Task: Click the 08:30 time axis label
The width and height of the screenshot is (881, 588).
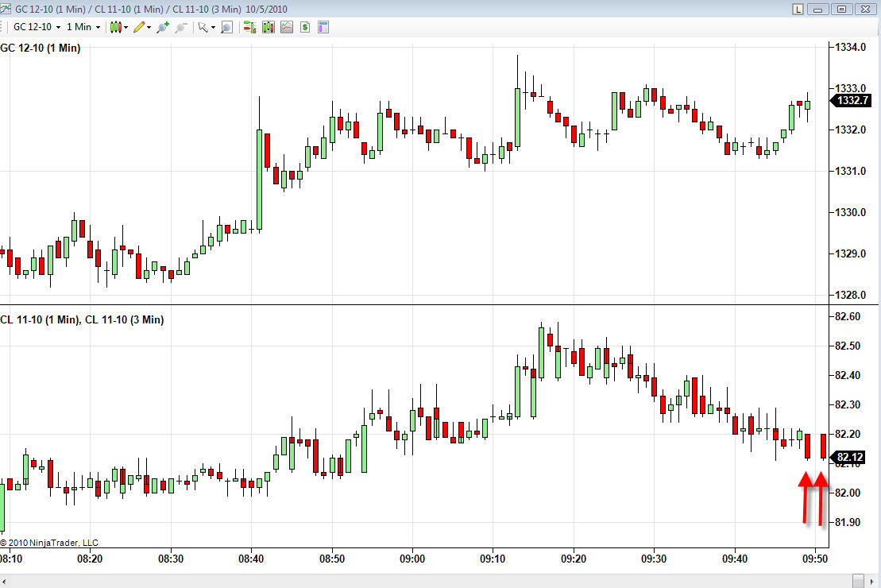Action: click(171, 559)
